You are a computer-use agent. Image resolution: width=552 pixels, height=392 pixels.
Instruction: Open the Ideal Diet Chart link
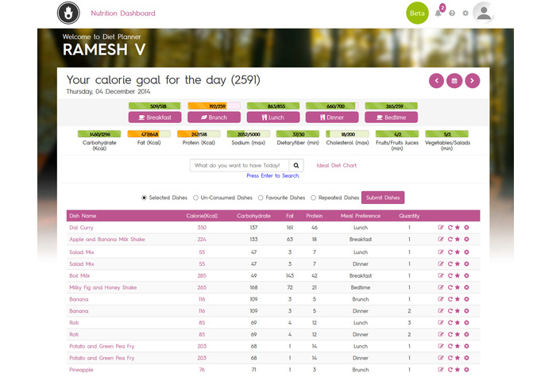point(336,165)
